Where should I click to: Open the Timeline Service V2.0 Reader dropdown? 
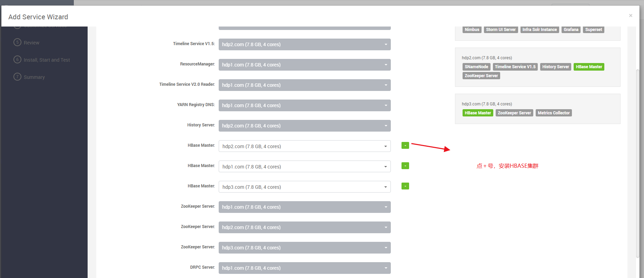305,85
